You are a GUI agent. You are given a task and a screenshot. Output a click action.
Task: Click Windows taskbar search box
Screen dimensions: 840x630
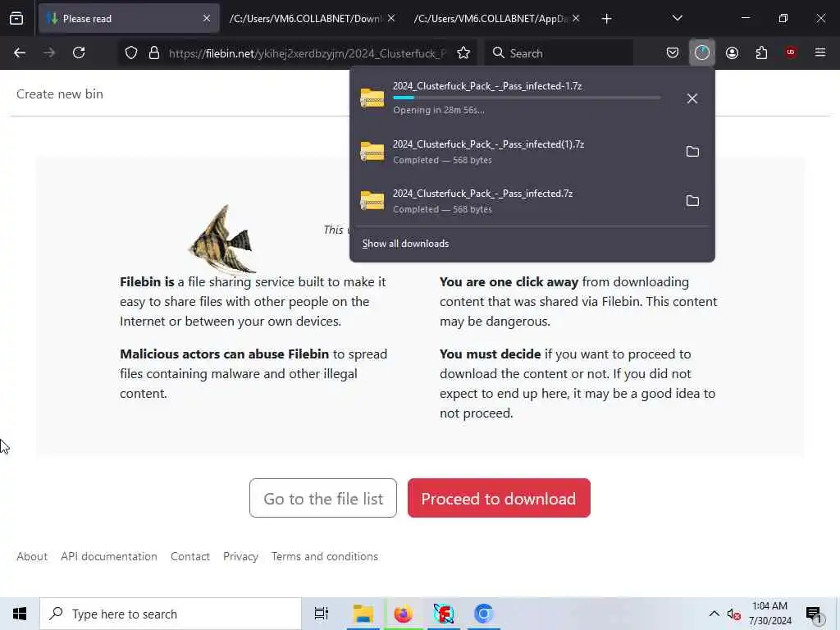(x=171, y=614)
